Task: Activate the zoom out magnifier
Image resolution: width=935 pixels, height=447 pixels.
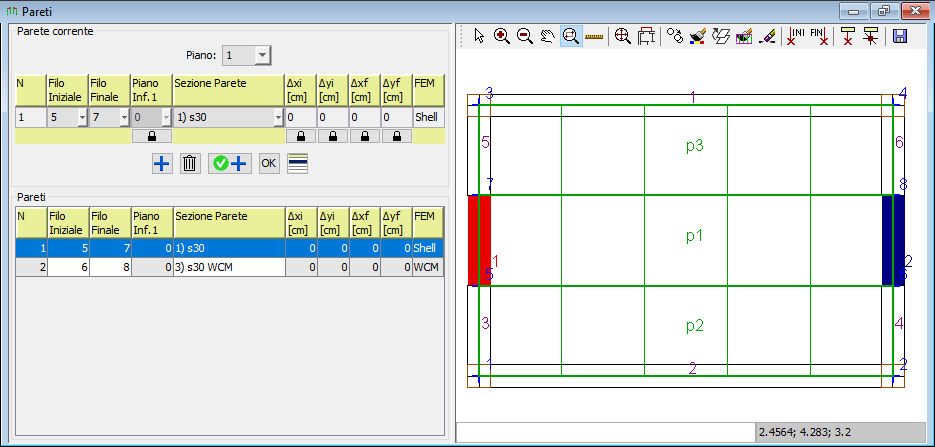Action: click(x=525, y=36)
